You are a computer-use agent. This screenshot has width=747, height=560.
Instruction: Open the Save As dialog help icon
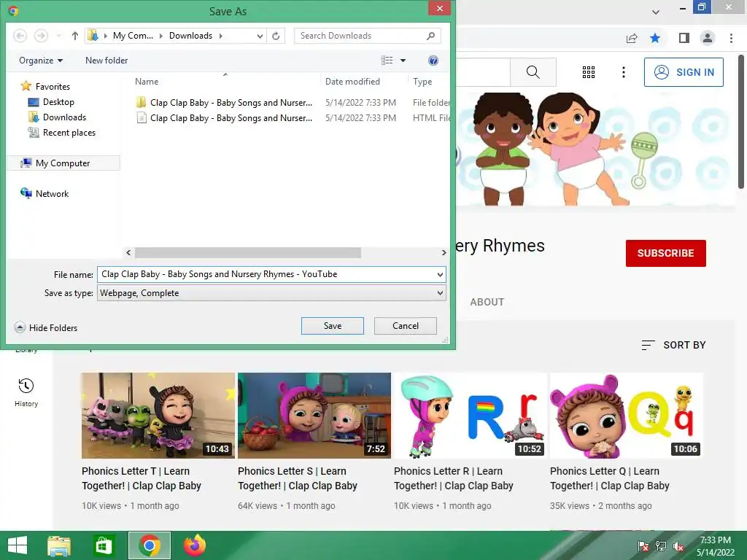[x=433, y=61]
